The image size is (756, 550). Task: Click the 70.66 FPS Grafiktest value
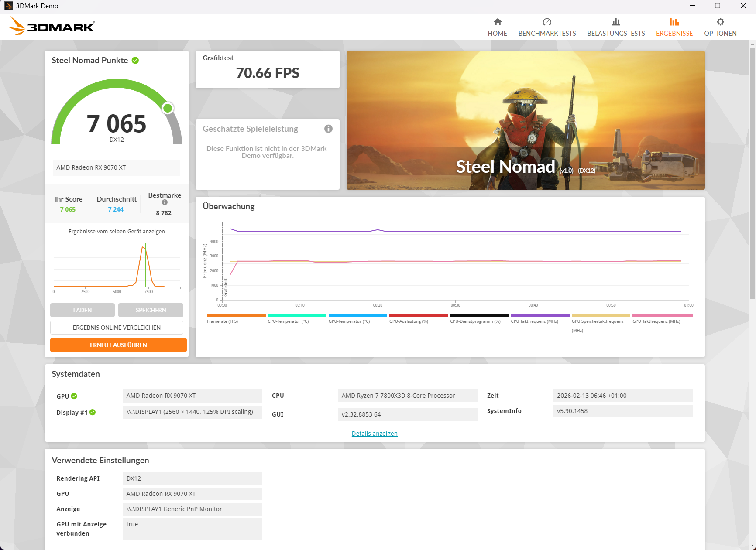[268, 73]
